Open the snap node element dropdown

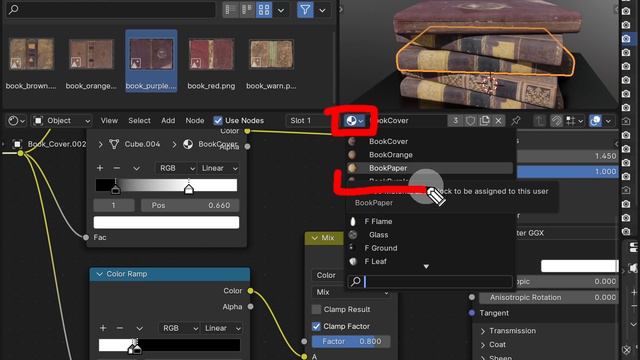coord(574,121)
